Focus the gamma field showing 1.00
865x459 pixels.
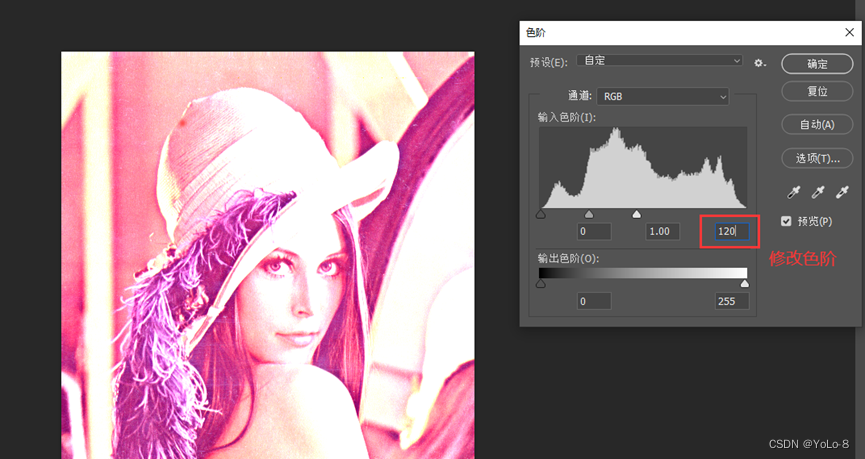pos(663,231)
